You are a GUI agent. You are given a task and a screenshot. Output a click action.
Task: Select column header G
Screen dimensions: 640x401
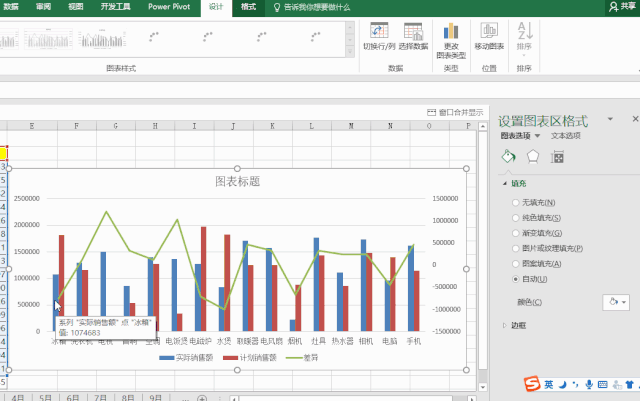[x=116, y=126]
